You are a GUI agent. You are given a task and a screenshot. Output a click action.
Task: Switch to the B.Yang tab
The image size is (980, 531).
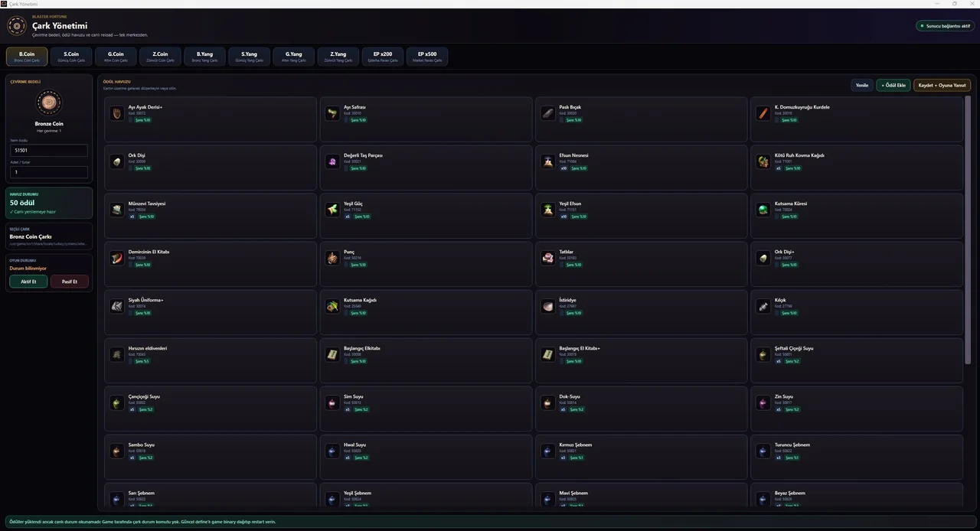coord(204,57)
